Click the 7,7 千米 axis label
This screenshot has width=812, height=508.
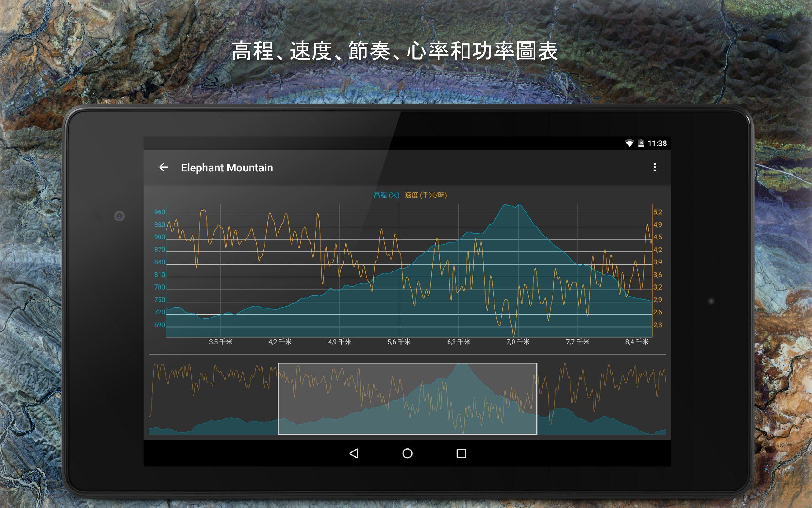pos(578,342)
